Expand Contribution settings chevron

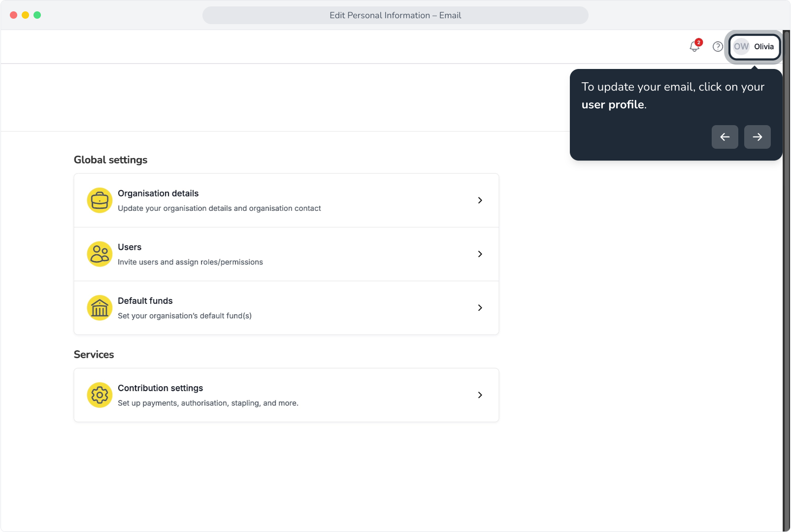click(x=480, y=395)
